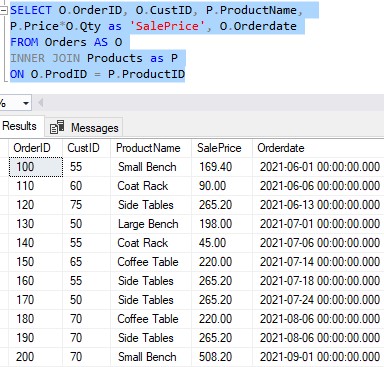This screenshot has width=384, height=367.
Task: Click the Messages tab icon
Action: click(x=57, y=127)
